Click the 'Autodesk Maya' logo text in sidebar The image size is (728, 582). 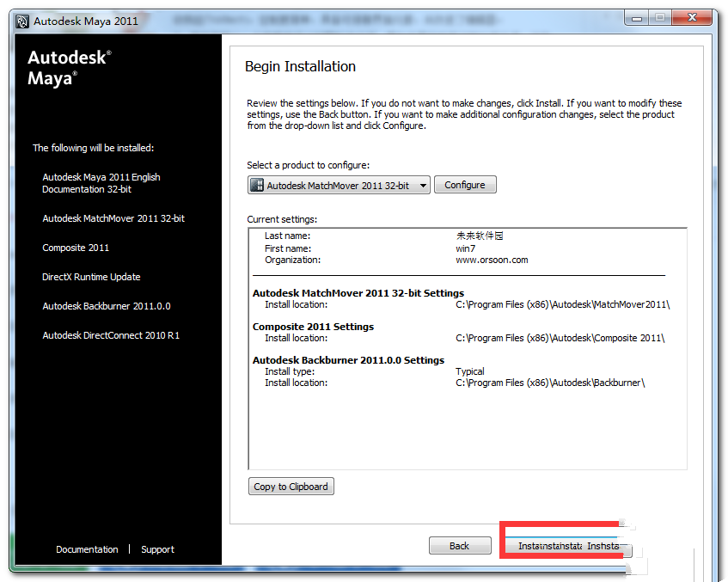tap(70, 68)
